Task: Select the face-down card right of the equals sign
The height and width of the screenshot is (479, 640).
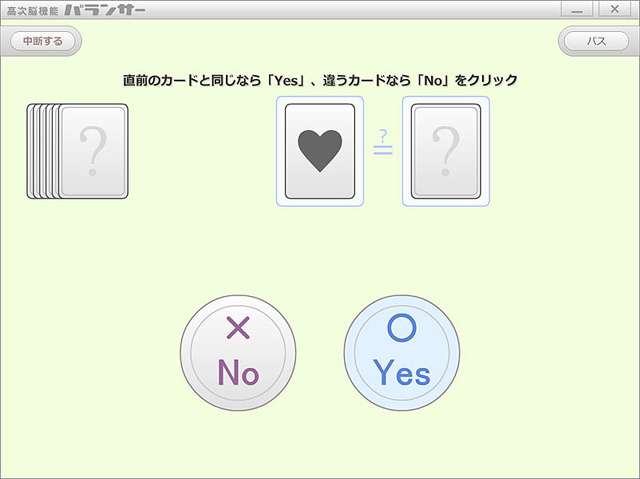Action: click(446, 151)
